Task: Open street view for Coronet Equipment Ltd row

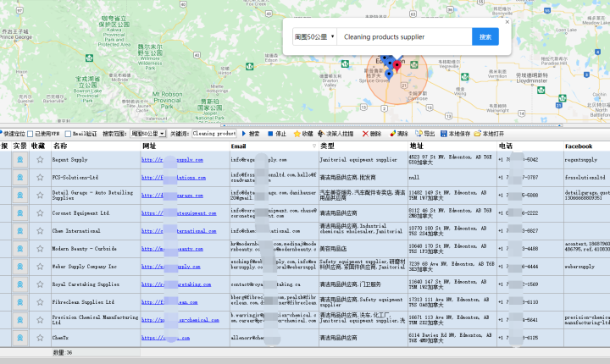Action: click(x=19, y=213)
